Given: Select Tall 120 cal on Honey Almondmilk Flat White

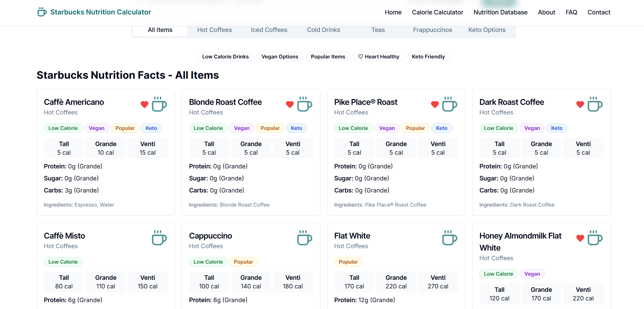Looking at the screenshot, I should [x=499, y=294].
